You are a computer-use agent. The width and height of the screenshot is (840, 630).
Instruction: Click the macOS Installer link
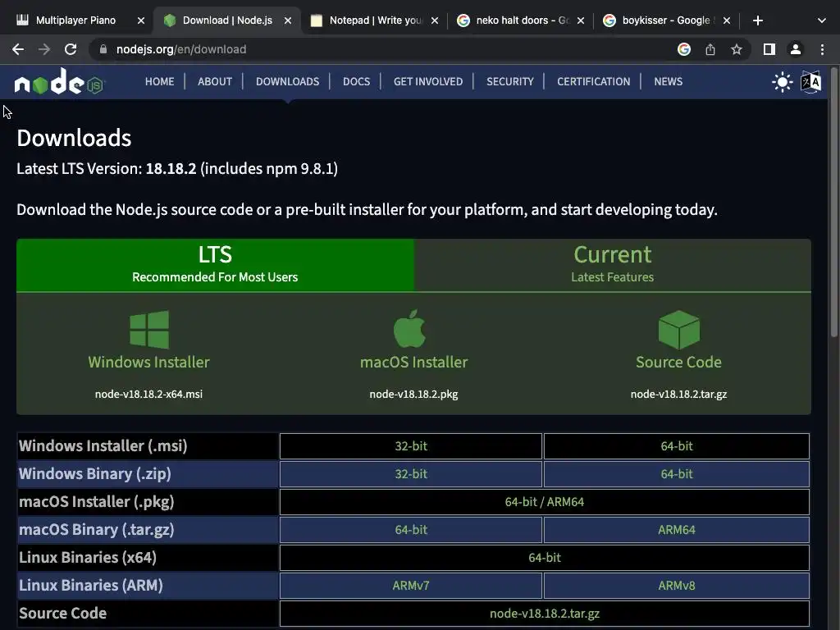pyautogui.click(x=414, y=362)
